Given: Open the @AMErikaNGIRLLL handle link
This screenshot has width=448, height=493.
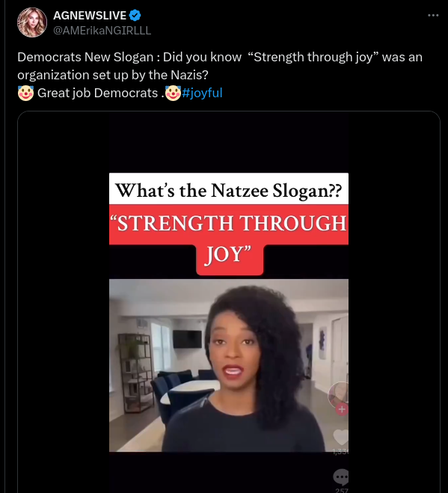Looking at the screenshot, I should point(102,31).
